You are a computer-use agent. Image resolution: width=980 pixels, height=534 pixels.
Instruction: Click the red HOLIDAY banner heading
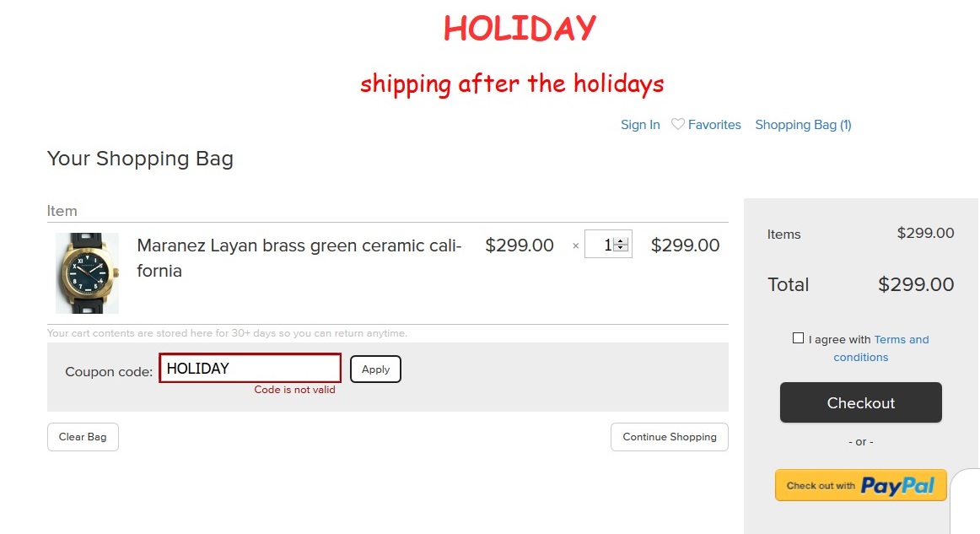[520, 29]
